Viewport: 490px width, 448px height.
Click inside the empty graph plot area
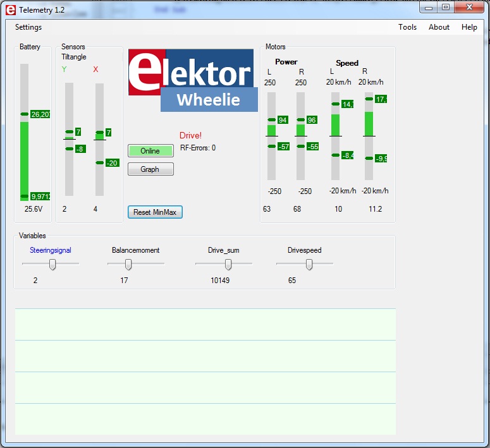(x=205, y=372)
